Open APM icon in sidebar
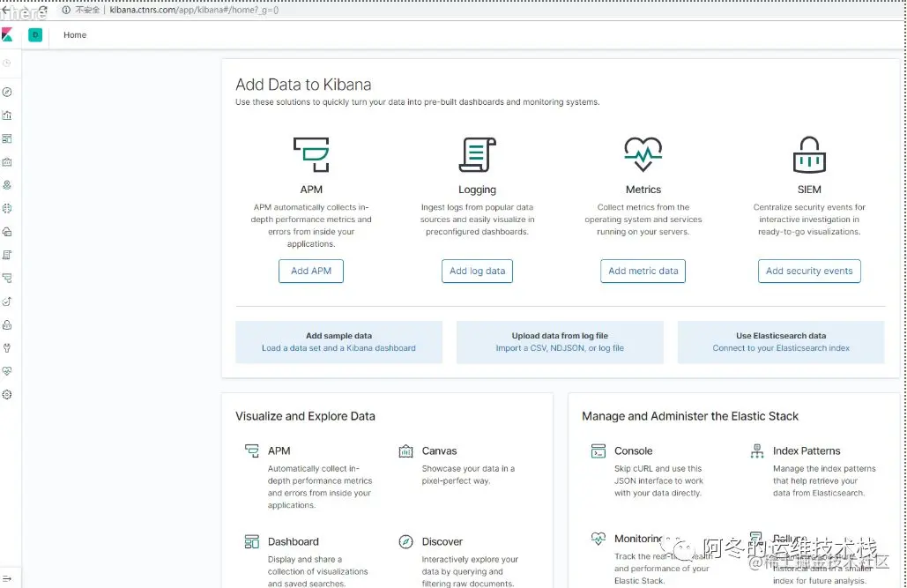This screenshot has width=907, height=588. pos(7,279)
